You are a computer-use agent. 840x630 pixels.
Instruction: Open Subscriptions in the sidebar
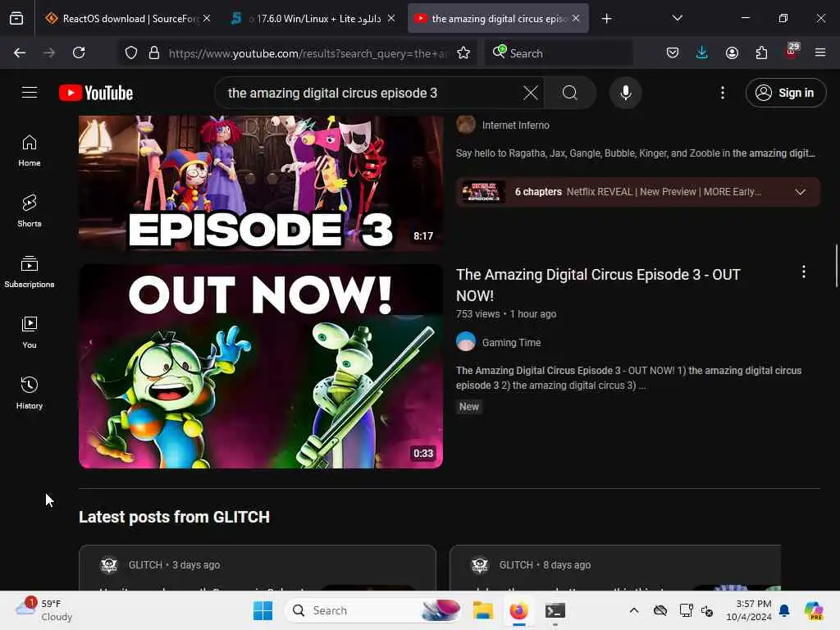click(30, 272)
